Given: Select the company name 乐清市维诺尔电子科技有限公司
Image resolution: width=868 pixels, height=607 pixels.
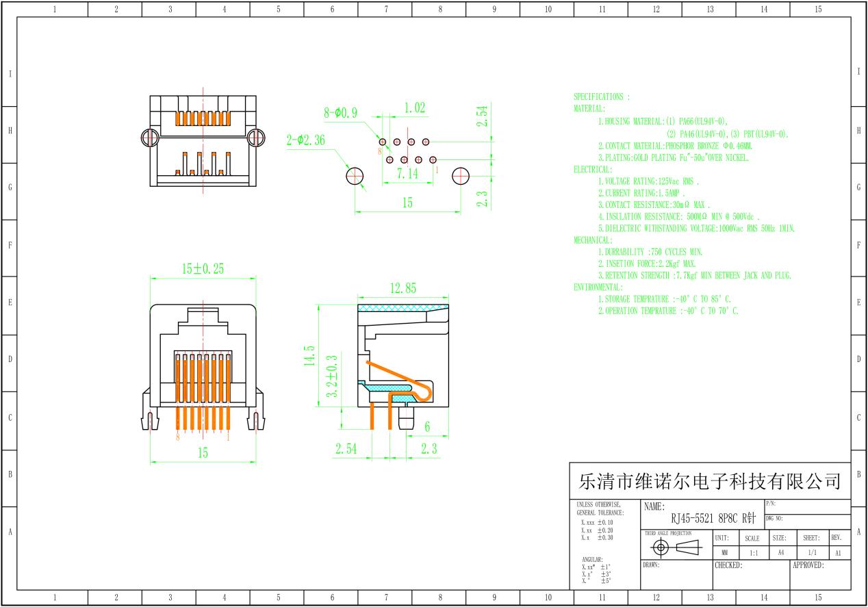Looking at the screenshot, I should pyautogui.click(x=710, y=481).
